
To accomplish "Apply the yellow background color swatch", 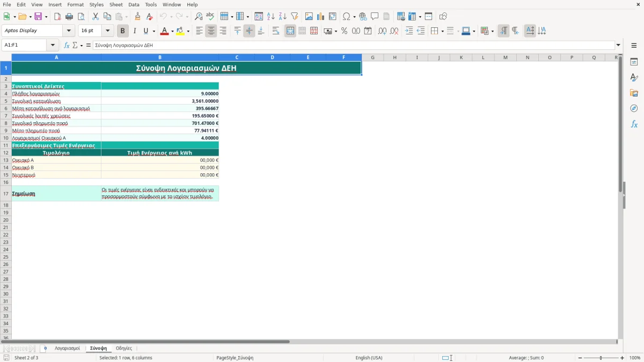I will pos(180,31).
